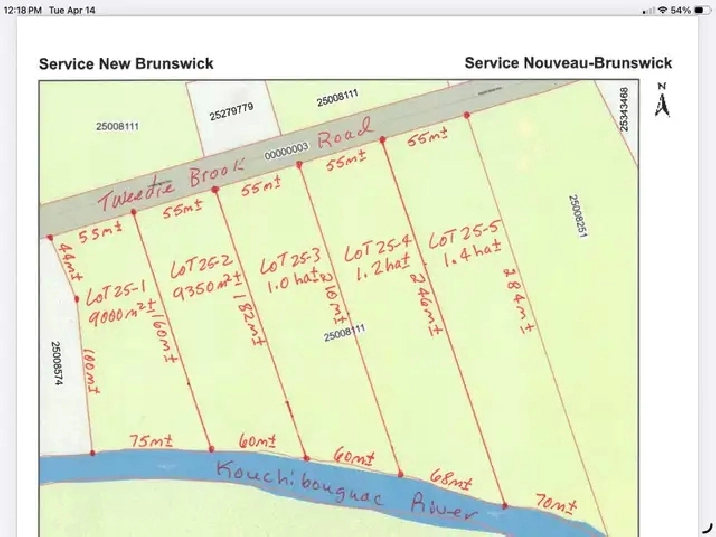Screen dimensions: 716x537
Task: Select the LOT 25-2 label
Action: [x=201, y=268]
